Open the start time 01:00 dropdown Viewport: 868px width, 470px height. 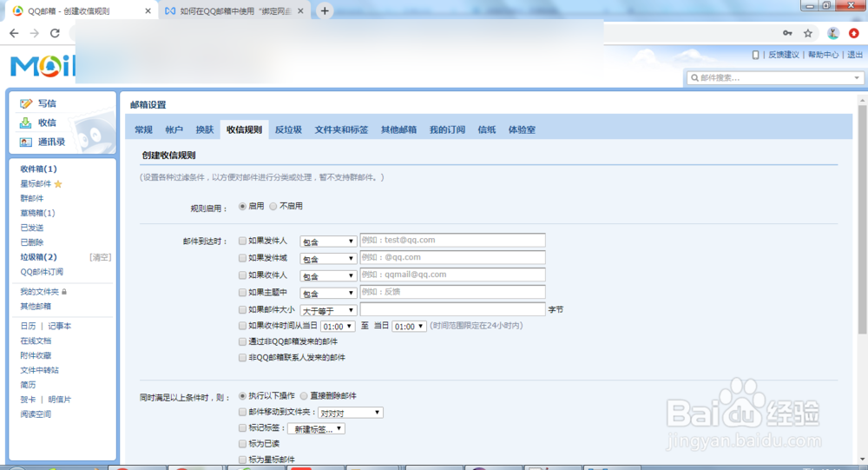[x=337, y=327]
